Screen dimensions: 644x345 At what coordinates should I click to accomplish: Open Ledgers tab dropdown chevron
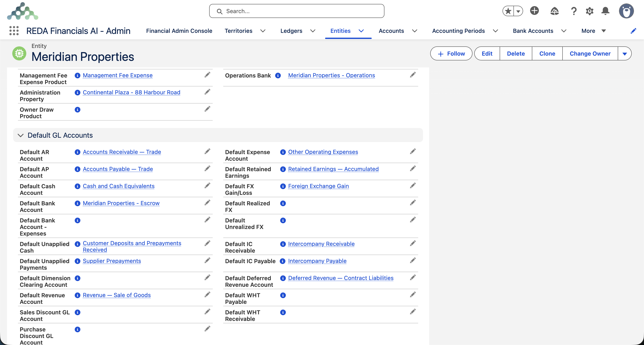point(313,31)
